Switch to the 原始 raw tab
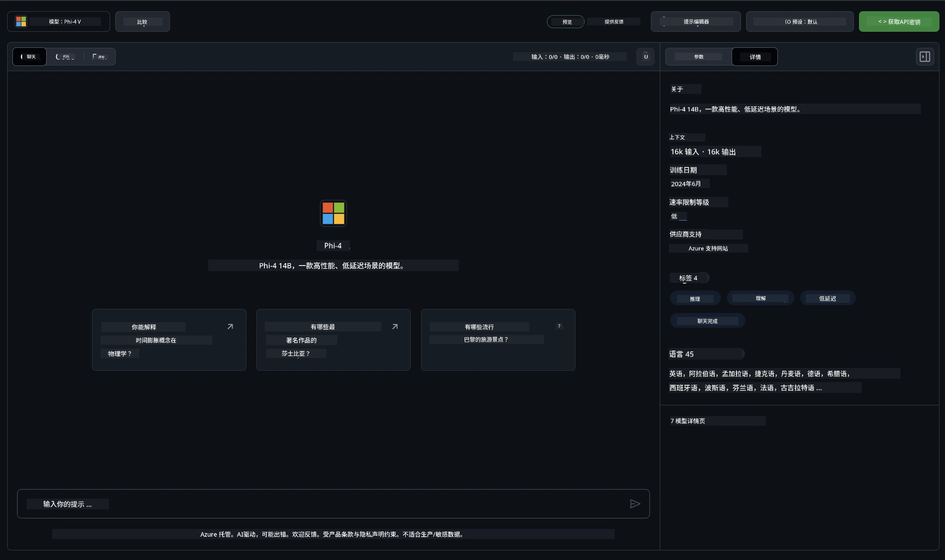Image resolution: width=945 pixels, height=560 pixels. click(x=99, y=57)
